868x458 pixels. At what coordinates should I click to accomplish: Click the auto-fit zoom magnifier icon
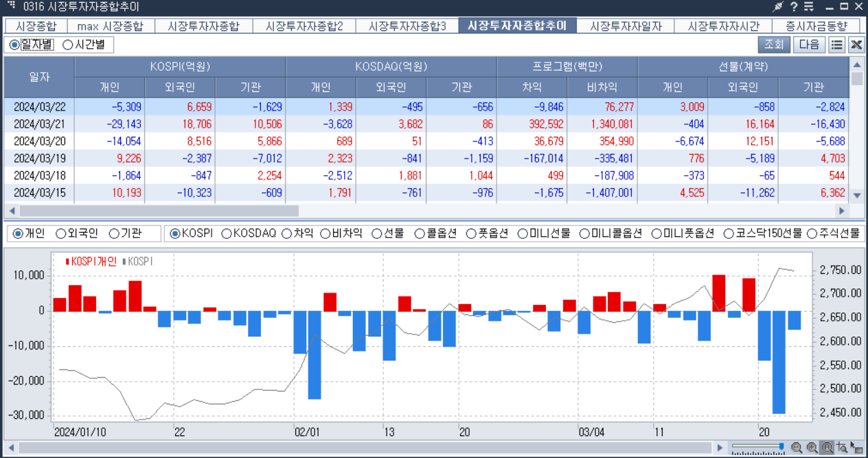pos(827,448)
